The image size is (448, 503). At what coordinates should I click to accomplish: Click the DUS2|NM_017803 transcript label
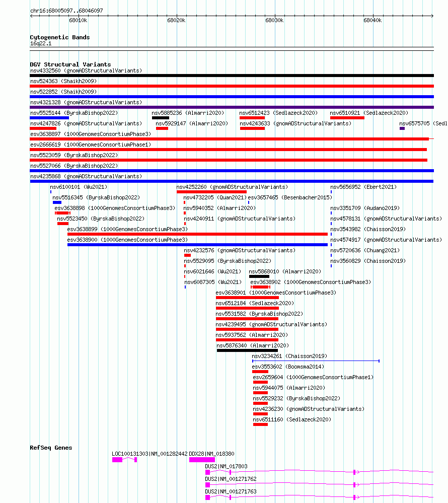[226, 466]
